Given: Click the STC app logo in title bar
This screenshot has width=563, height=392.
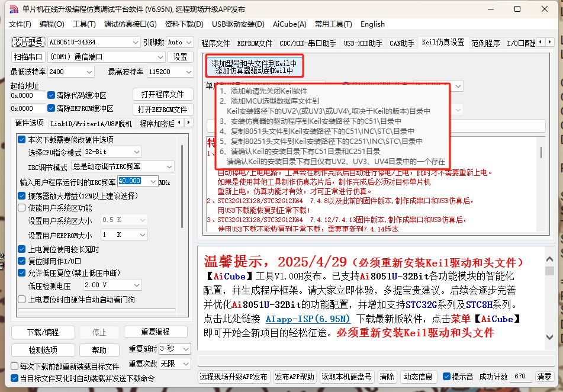Looking at the screenshot, I should pyautogui.click(x=14, y=9).
